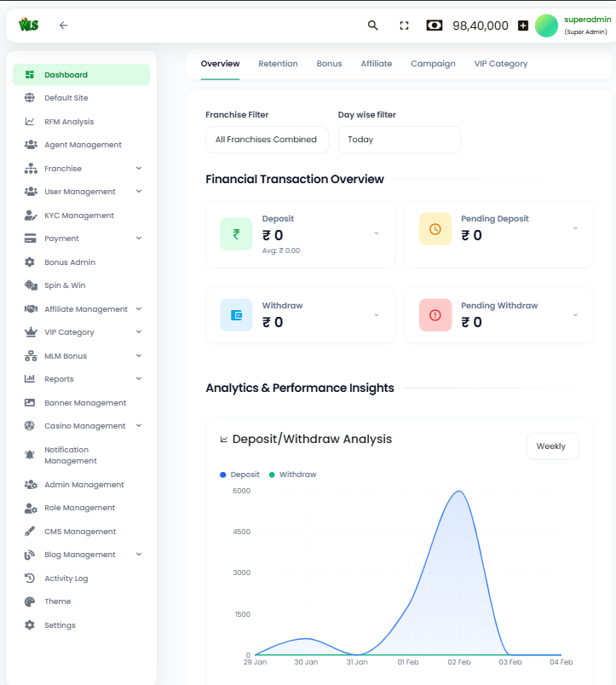This screenshot has height=685, width=616.
Task: Click the search magnifier icon in header
Action: [372, 26]
